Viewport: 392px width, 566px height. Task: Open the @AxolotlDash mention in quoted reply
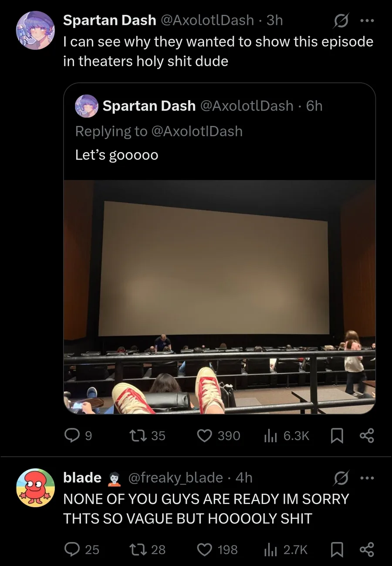pos(196,131)
